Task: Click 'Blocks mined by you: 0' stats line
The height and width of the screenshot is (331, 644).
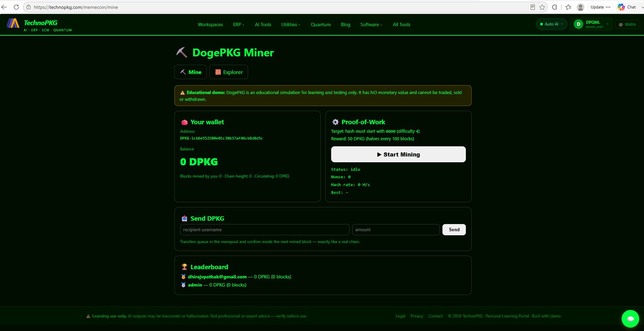Action: 234,176
